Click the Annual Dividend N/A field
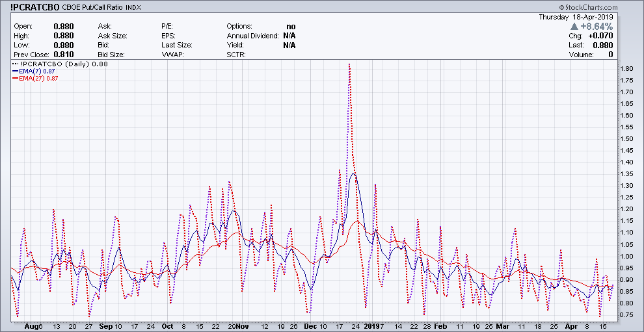The height and width of the screenshot is (332, 644). tap(289, 36)
